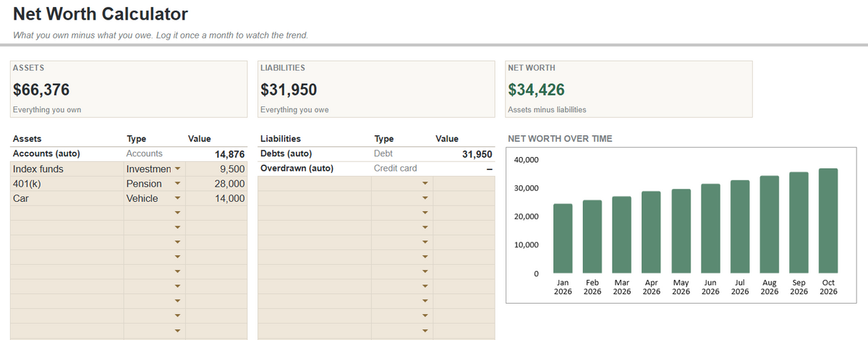Click the Mar 2026 bar in chart
Viewport: 868px width, 340px height.
point(622,235)
